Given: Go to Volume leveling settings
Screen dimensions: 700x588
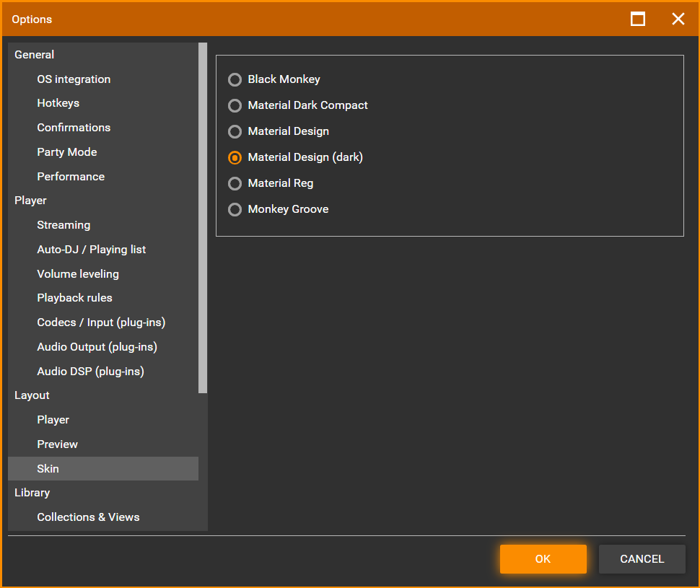Looking at the screenshot, I should coord(78,274).
